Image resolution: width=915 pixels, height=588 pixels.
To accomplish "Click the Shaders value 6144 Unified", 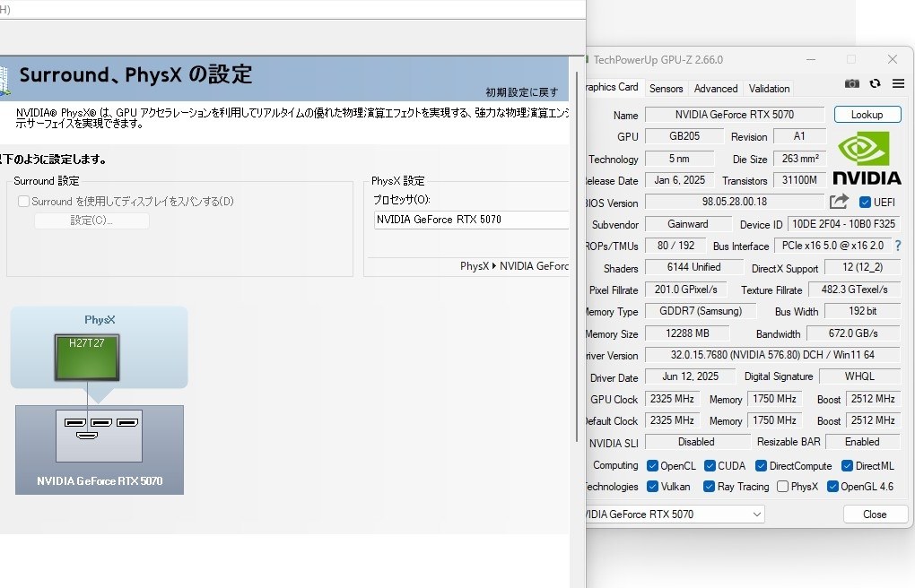I will [x=693, y=268].
